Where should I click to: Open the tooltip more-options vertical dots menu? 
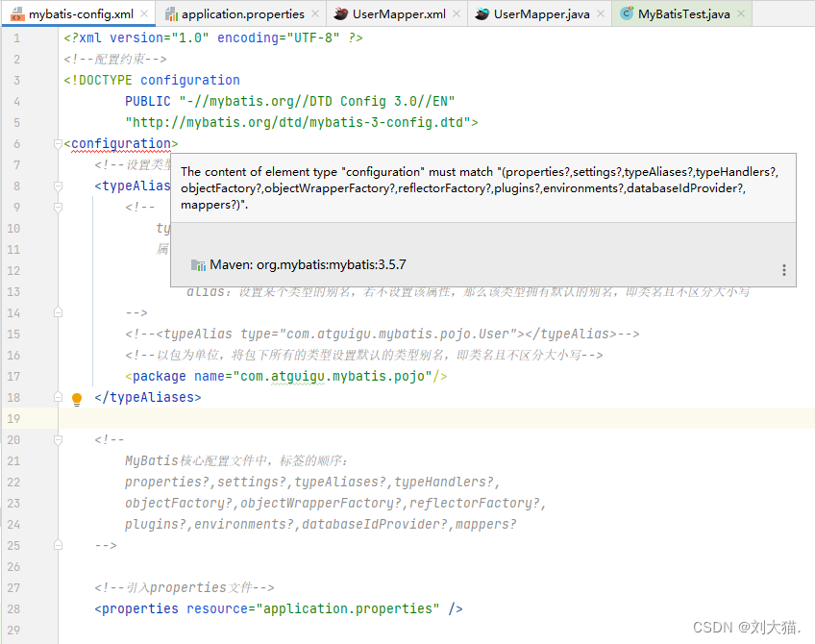coord(784,270)
